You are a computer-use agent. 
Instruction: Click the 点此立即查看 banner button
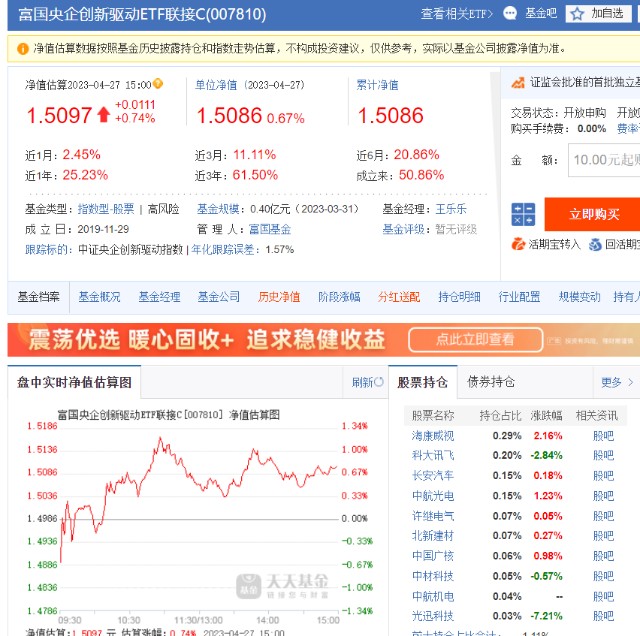(x=476, y=339)
